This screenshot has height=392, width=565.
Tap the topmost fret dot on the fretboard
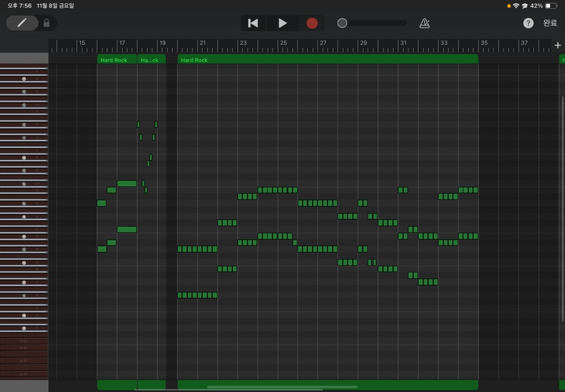pyautogui.click(x=24, y=79)
